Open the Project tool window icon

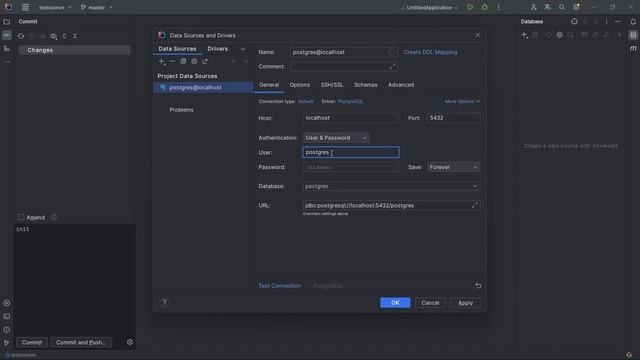point(7,21)
